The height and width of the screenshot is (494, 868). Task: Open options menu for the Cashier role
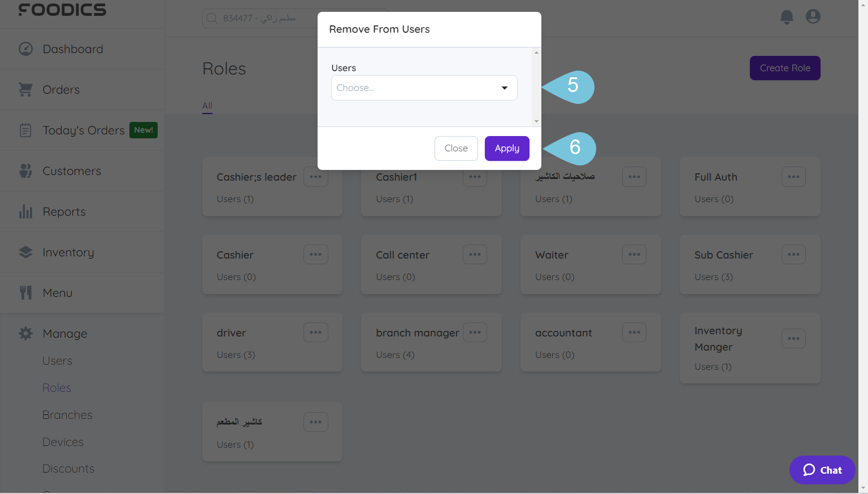(x=315, y=254)
